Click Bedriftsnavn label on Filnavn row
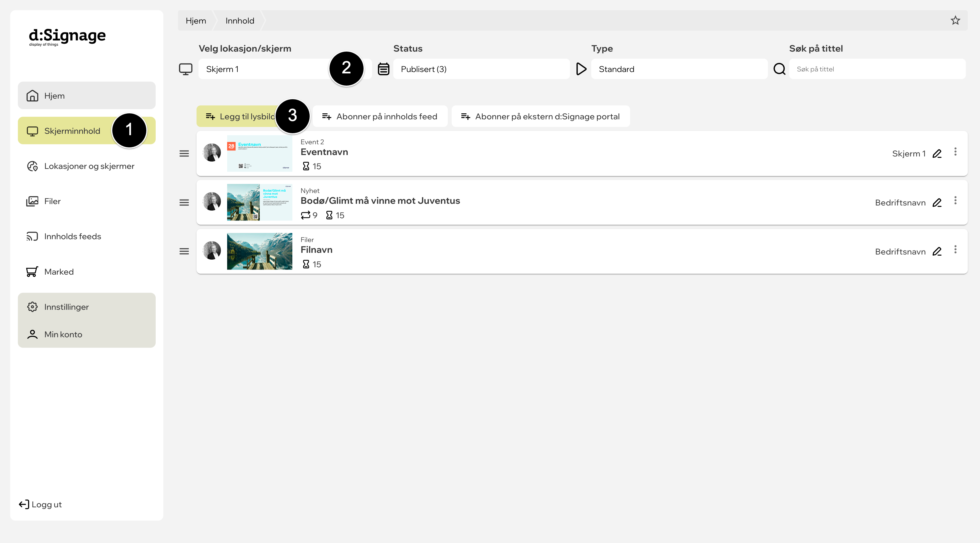The width and height of the screenshot is (980, 543). [x=901, y=252]
